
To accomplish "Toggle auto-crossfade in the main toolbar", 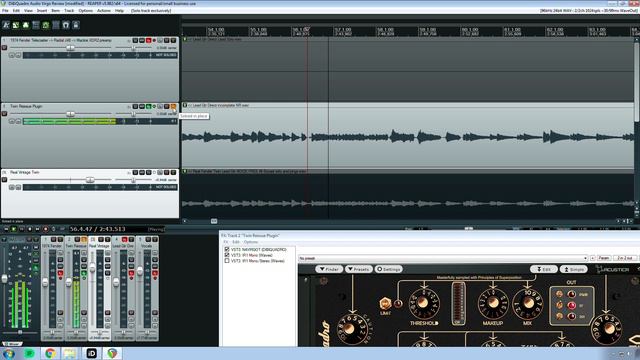I will click(16, 25).
